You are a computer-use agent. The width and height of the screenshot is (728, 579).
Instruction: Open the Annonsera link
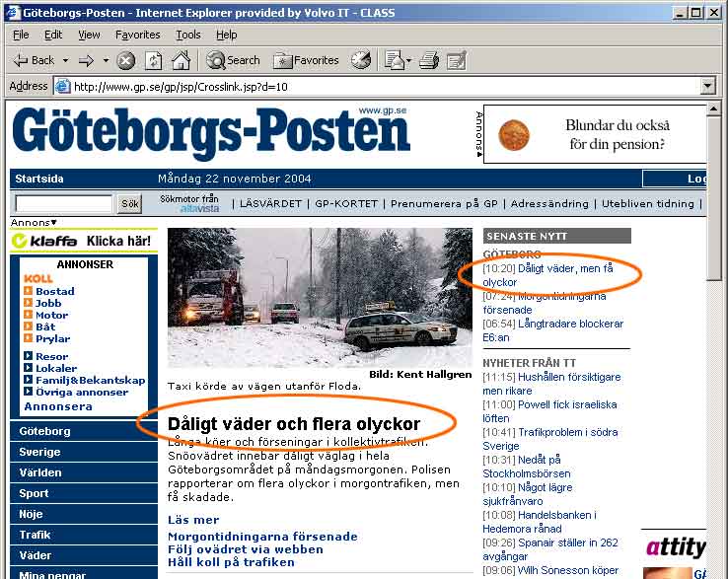pyautogui.click(x=58, y=406)
